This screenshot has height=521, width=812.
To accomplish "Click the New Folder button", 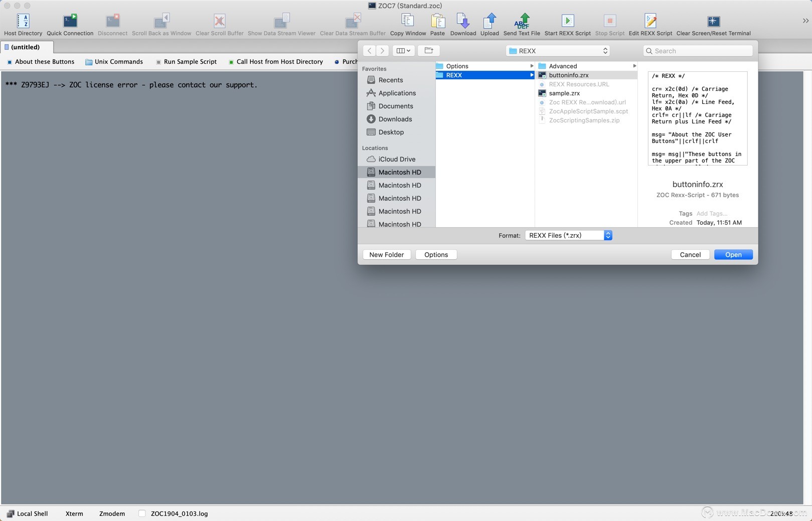I will pos(387,255).
